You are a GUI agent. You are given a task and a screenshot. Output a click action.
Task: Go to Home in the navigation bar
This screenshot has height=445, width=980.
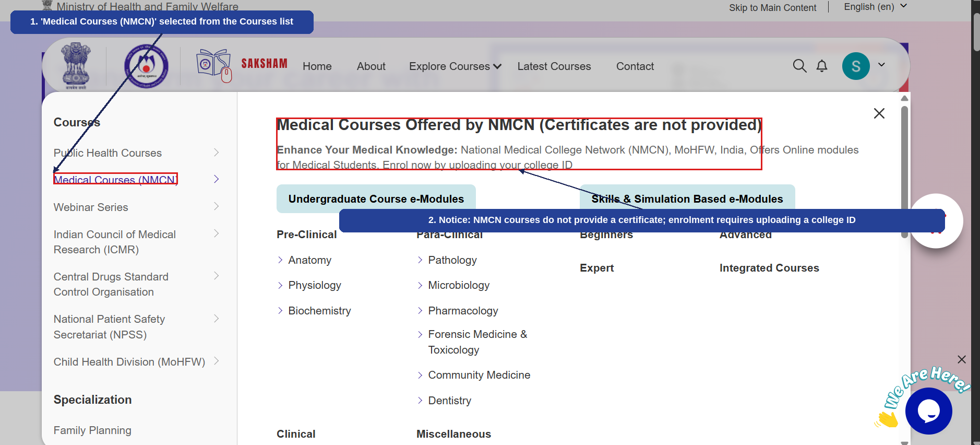point(317,66)
